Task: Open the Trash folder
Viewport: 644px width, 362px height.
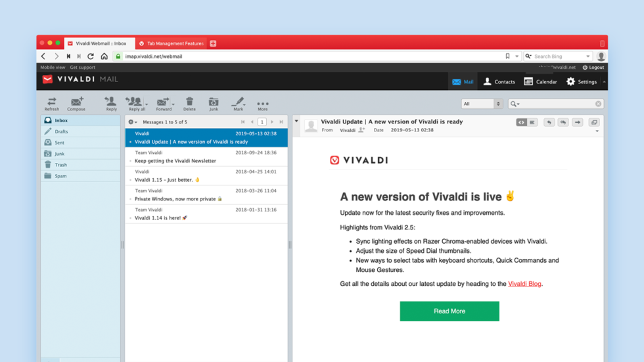Action: tap(81, 165)
